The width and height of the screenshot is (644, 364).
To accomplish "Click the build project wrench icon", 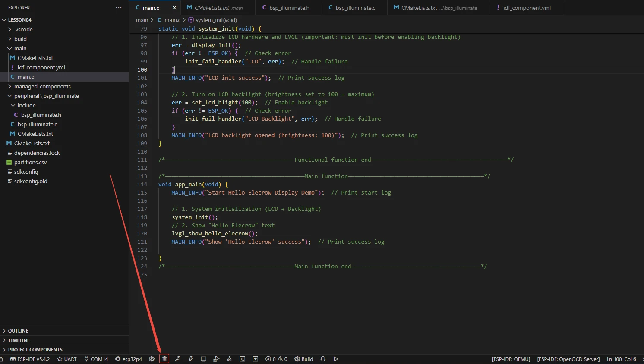I will coord(177,359).
